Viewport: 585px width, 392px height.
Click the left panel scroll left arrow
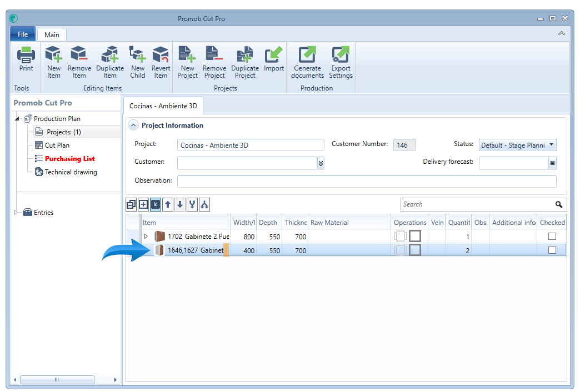(15, 380)
